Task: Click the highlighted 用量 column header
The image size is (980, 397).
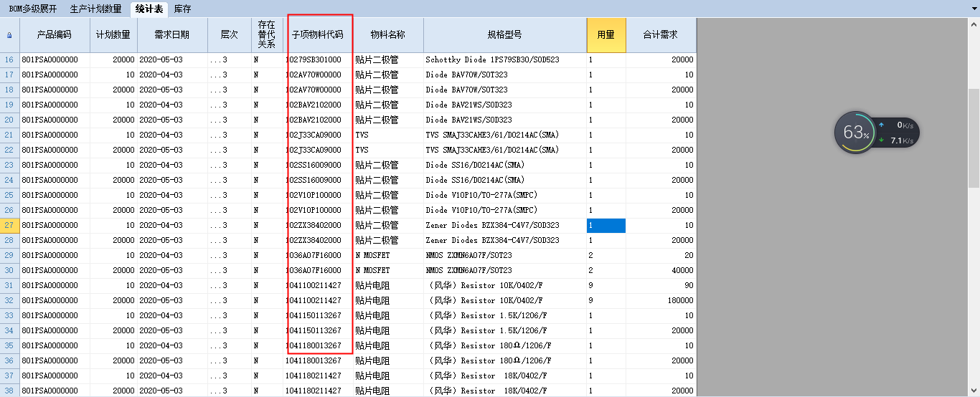Action: 606,35
